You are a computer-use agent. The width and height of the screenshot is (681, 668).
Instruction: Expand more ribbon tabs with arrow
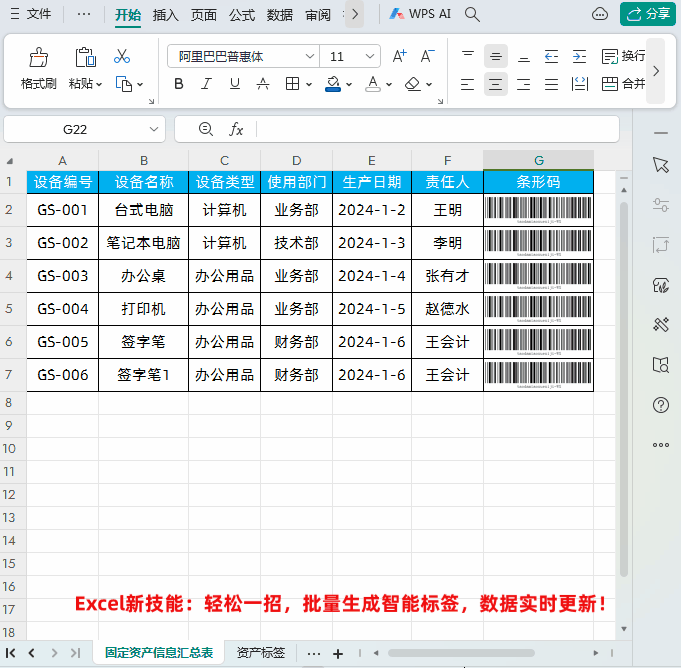[x=354, y=14]
